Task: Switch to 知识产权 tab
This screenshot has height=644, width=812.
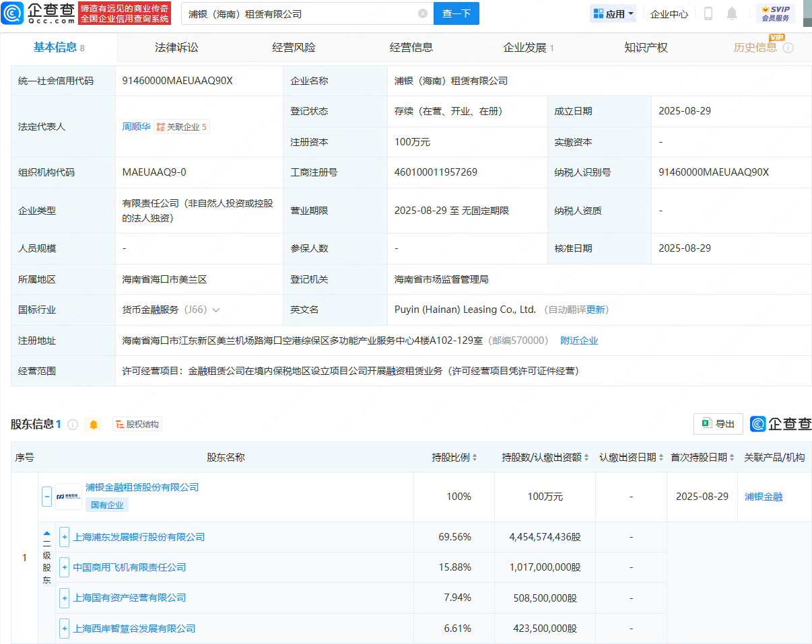Action: 646,47
